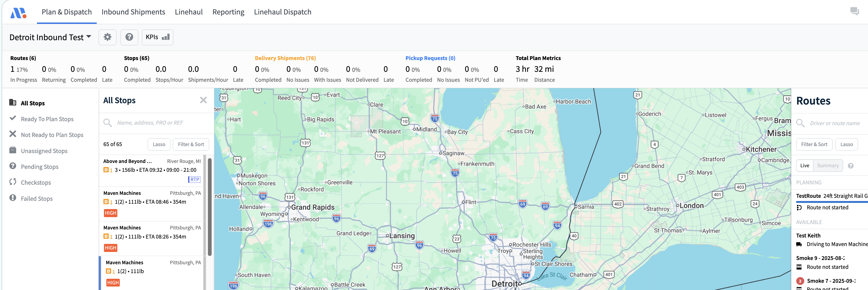Click the help question mark button
The image size is (868, 290).
[129, 37]
